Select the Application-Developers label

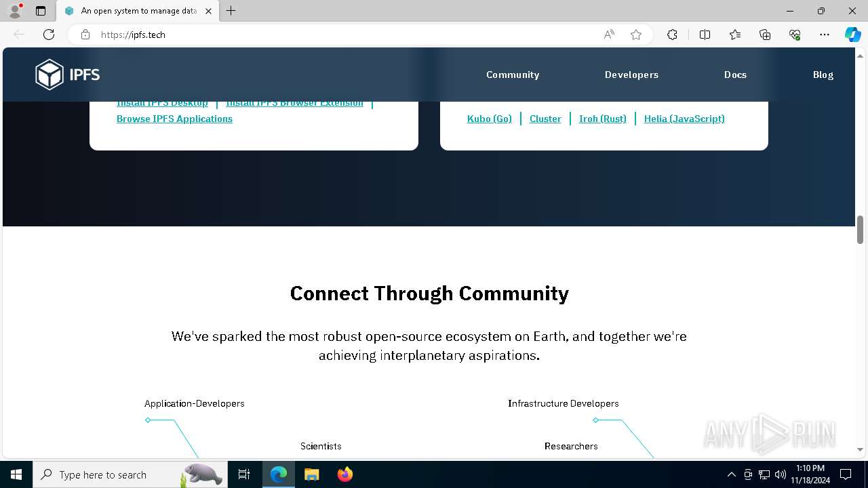(x=194, y=403)
